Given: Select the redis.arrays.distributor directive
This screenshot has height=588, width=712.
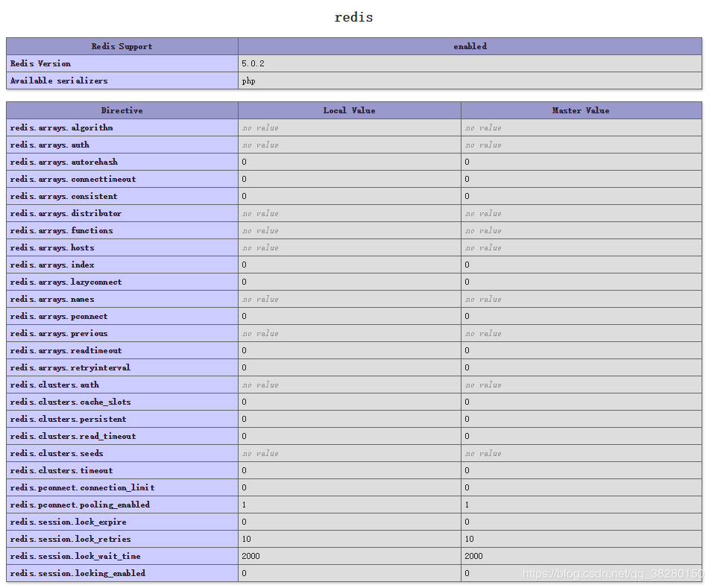Looking at the screenshot, I should click(x=66, y=213).
